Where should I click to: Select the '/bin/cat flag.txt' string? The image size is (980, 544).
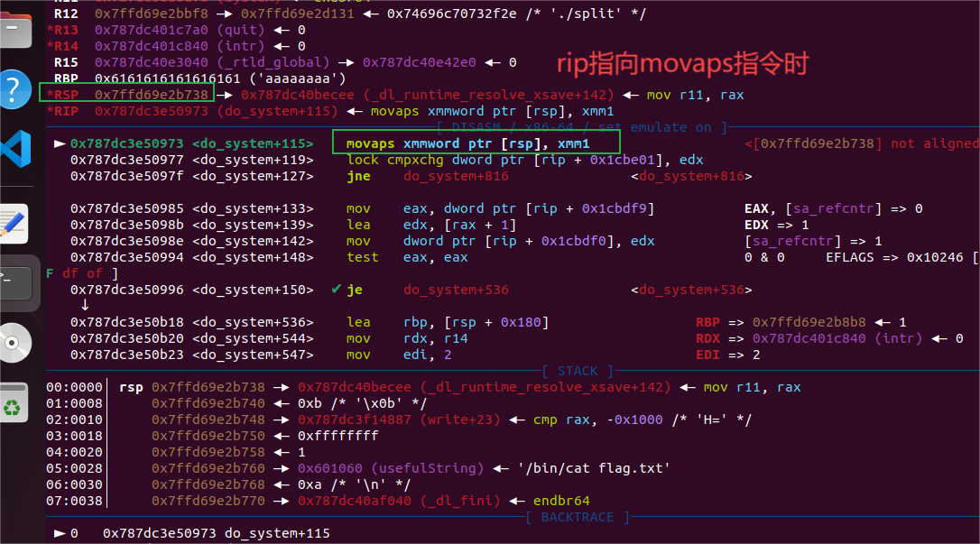point(594,468)
